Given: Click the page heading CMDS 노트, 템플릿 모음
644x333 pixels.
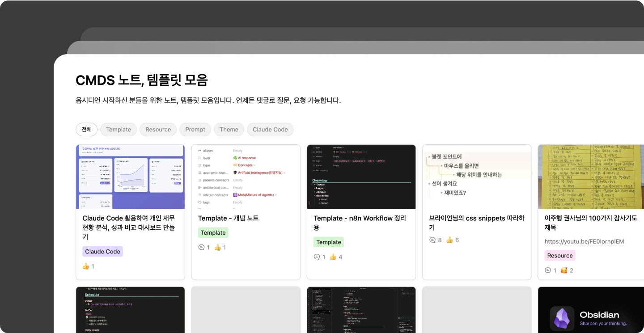Looking at the screenshot, I should (x=142, y=80).
